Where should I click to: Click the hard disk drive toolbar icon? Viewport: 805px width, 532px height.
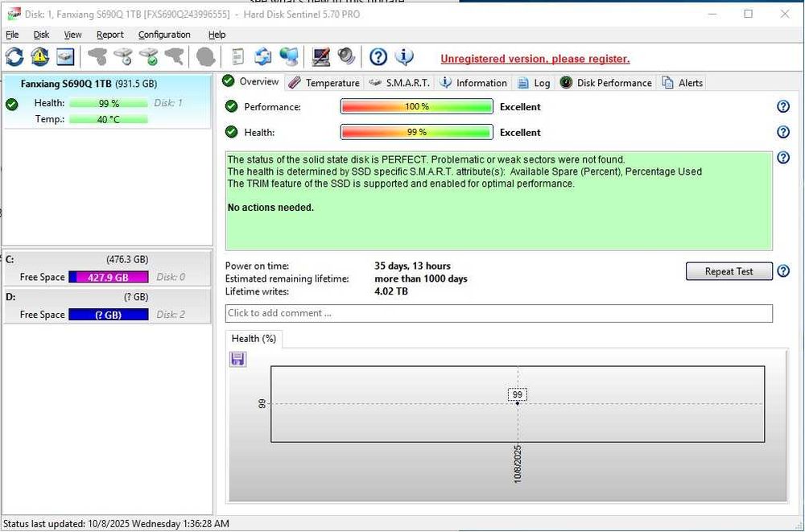click(x=65, y=56)
